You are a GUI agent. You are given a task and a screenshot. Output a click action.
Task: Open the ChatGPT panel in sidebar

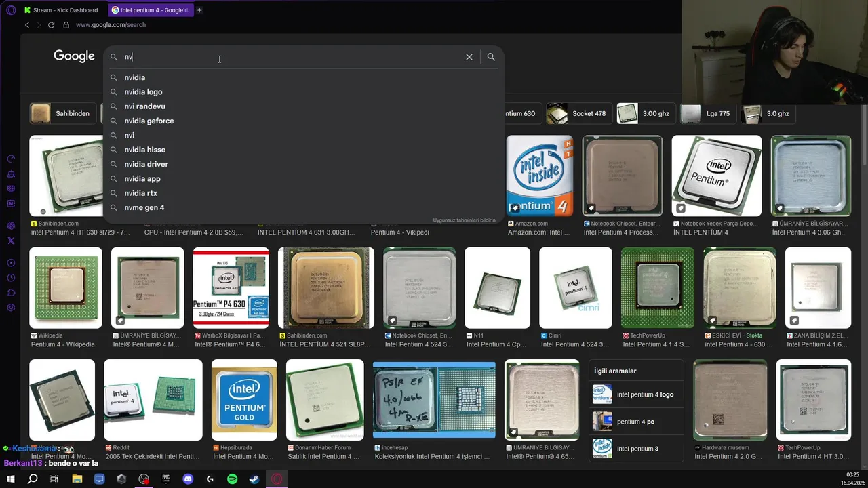[11, 226]
